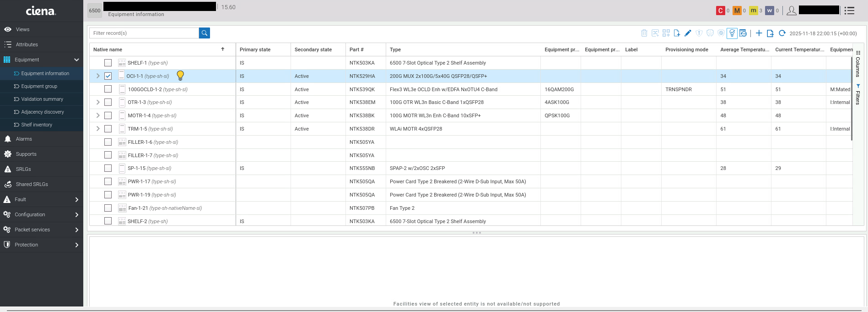This screenshot has width=868, height=312.
Task: Click the split shield toolbar icon
Action: [x=710, y=33]
